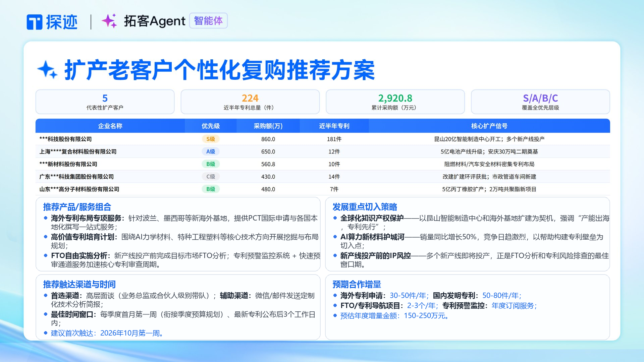This screenshot has height=362, width=644.
Task: Click 建议首次触达:2026年10月第一周 line
Action: click(x=107, y=333)
